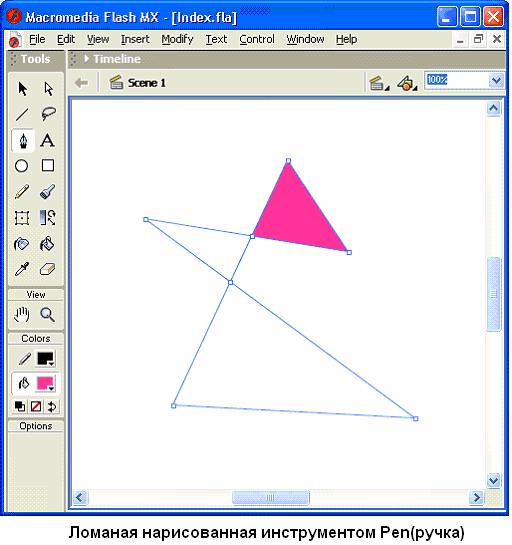Activate the Hand tool
The height and width of the screenshot is (545, 512).
(22, 315)
